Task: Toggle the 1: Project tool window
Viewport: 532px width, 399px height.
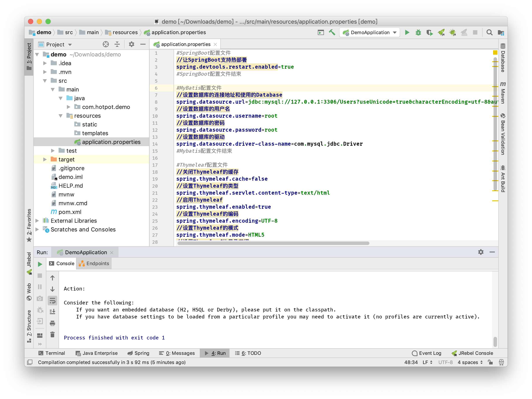Action: coord(29,57)
